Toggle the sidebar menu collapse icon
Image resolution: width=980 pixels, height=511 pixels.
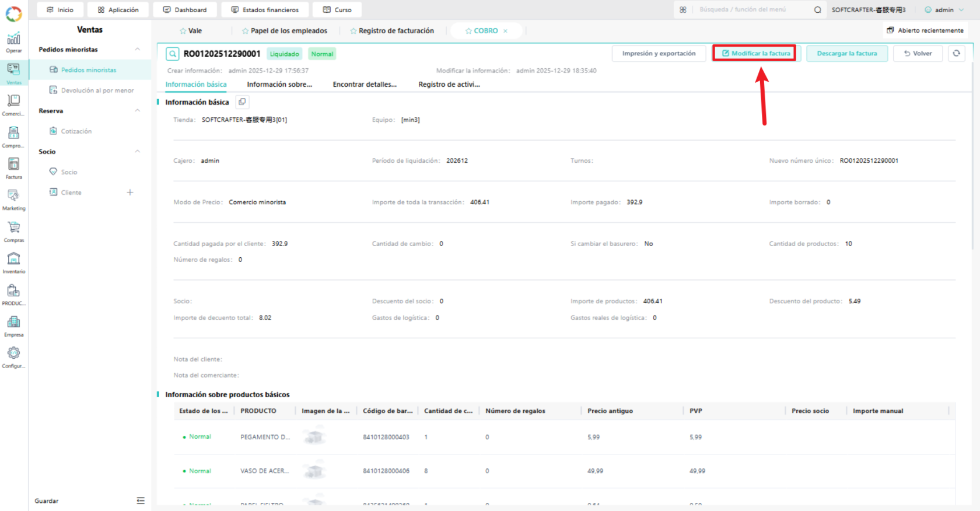(x=141, y=501)
